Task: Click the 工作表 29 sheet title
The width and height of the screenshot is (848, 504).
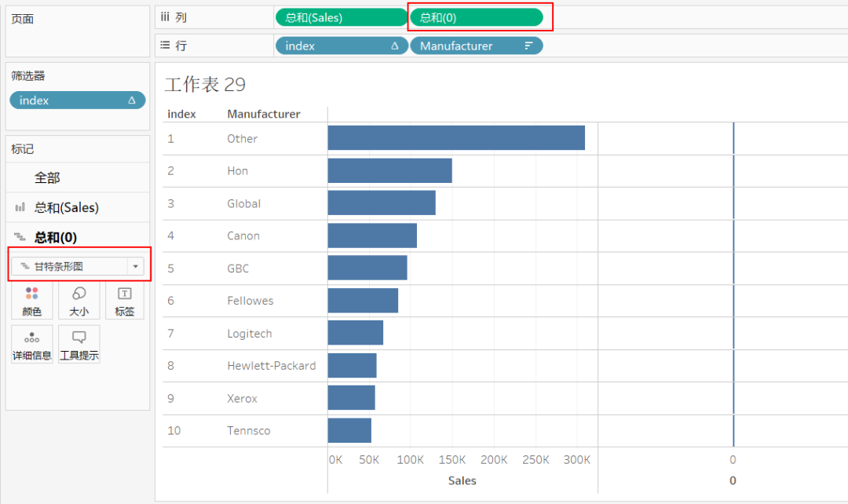Action: tap(205, 85)
